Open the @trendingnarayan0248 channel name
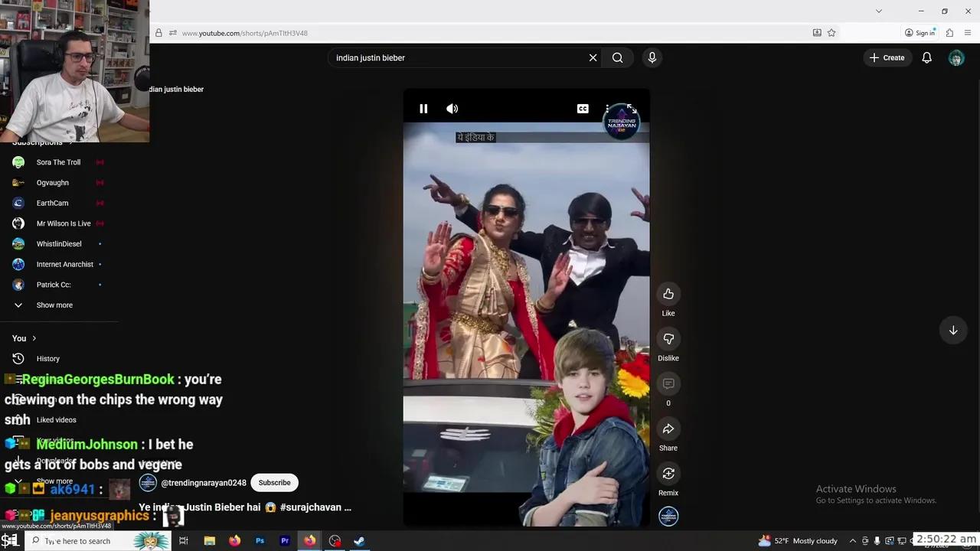This screenshot has width=980, height=551. point(204,483)
